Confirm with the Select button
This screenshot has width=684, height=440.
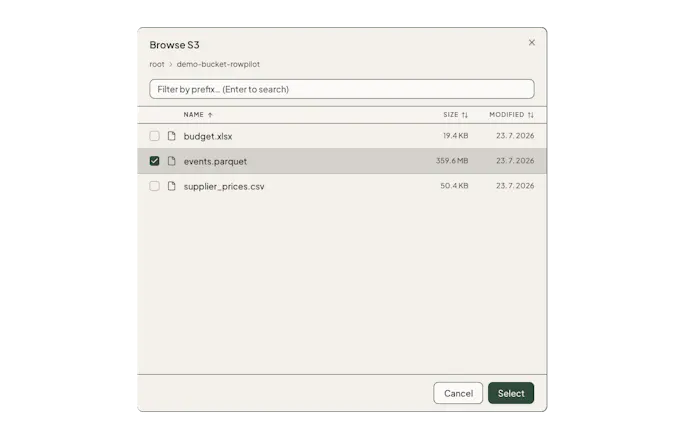tap(511, 393)
